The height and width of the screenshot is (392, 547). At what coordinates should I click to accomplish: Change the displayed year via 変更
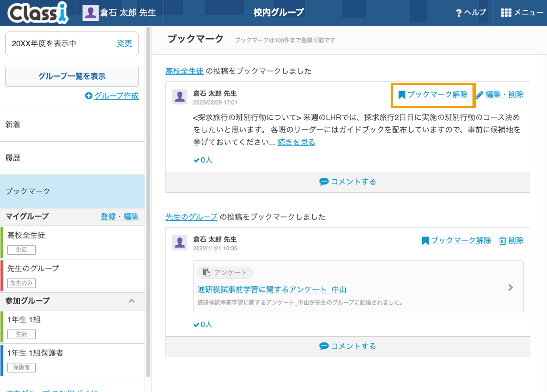[x=124, y=43]
